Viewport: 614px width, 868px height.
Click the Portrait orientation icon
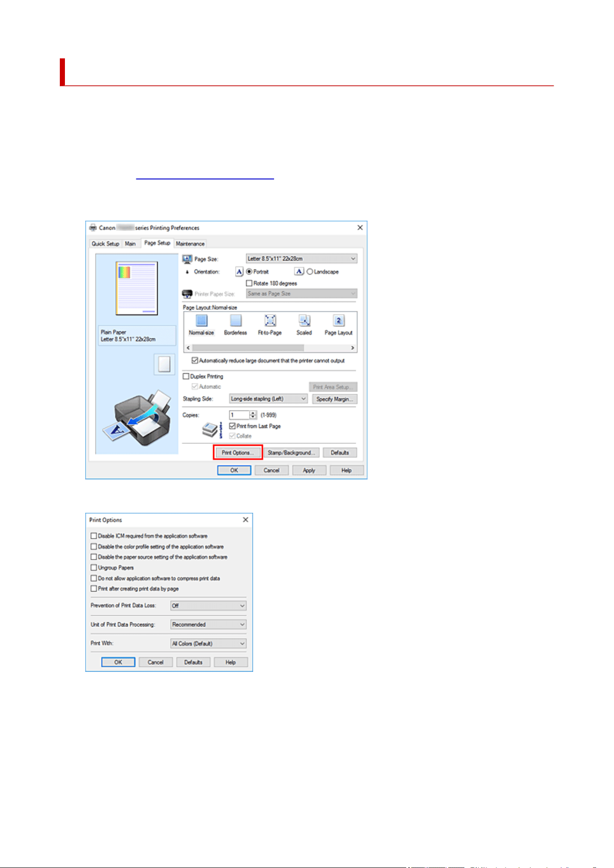[x=239, y=272]
